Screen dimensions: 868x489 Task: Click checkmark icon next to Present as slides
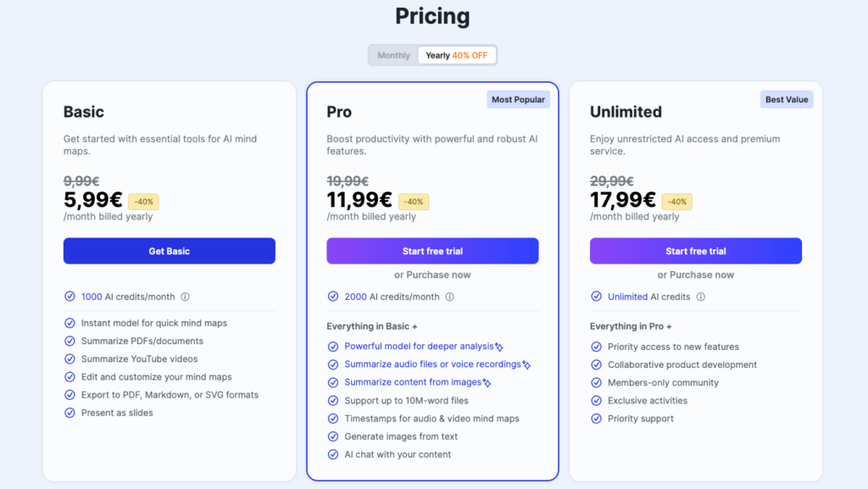click(70, 413)
